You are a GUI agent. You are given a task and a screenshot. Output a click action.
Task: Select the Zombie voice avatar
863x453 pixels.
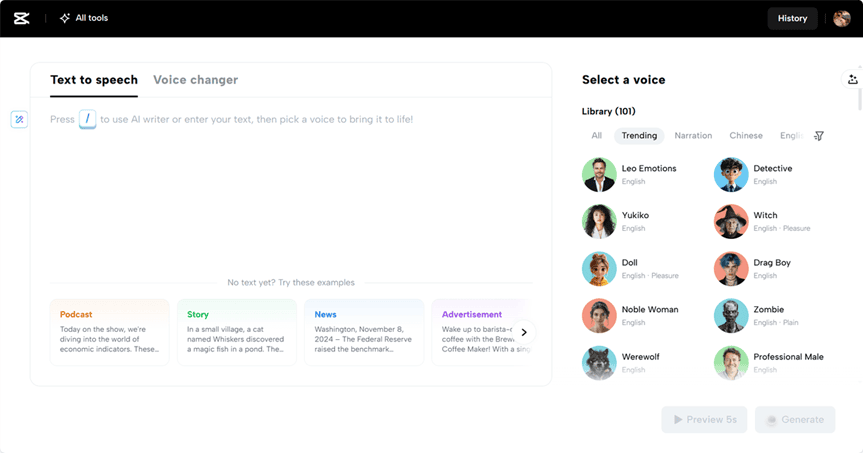coord(731,316)
